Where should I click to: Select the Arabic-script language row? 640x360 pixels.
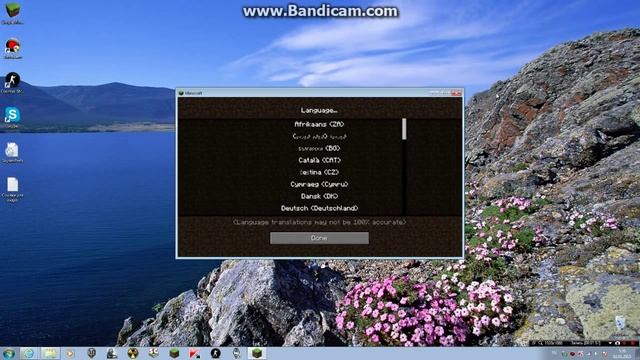tap(319, 136)
